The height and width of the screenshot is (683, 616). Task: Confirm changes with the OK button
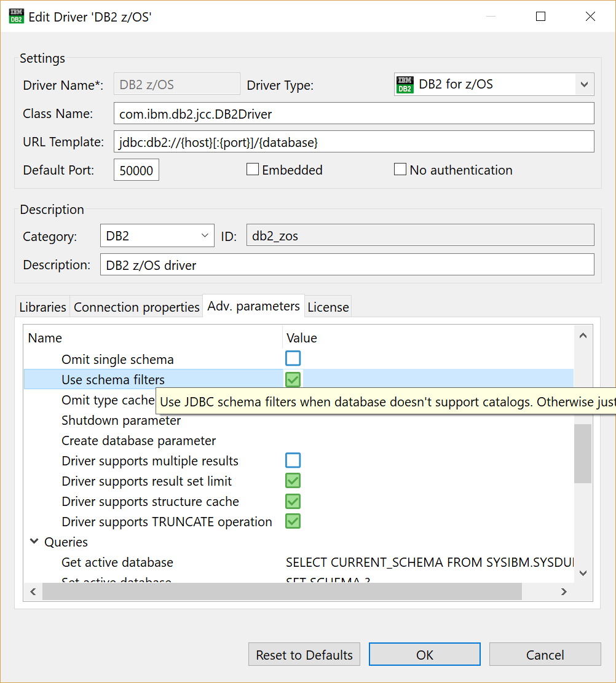click(425, 654)
